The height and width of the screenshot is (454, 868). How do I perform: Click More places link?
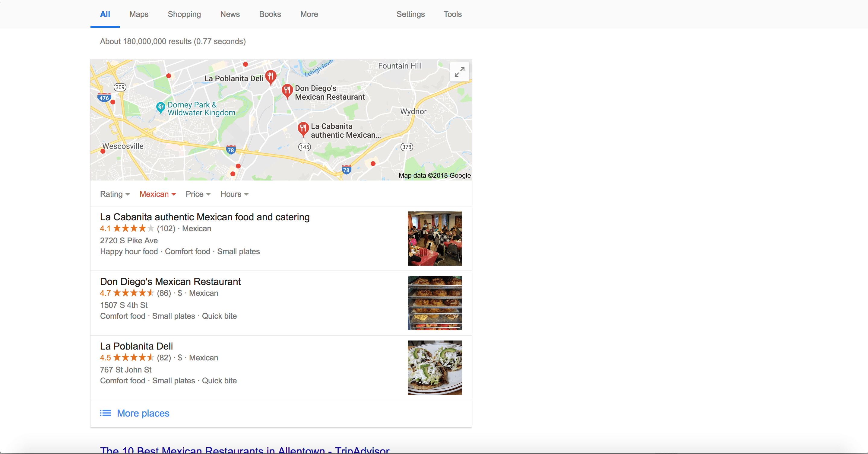(x=143, y=413)
